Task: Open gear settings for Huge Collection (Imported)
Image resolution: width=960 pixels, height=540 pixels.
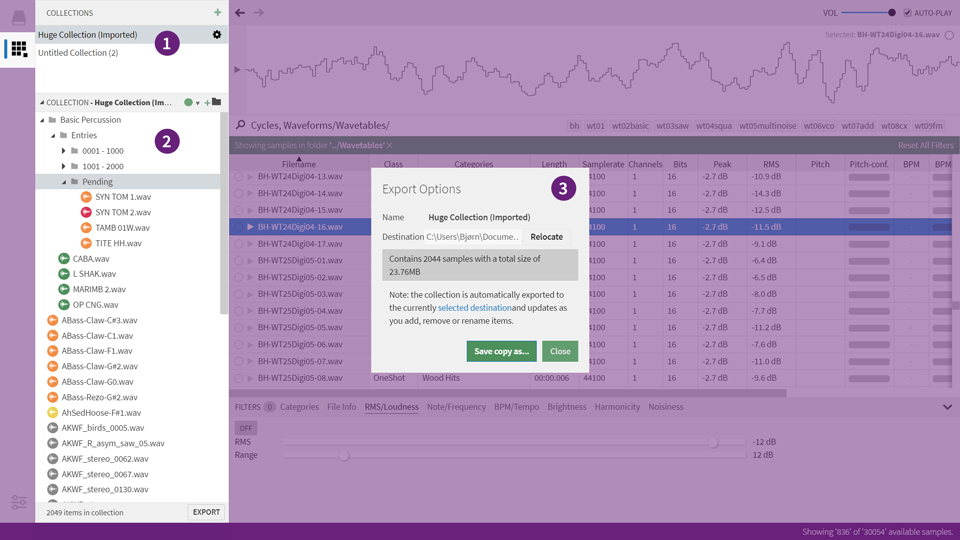Action: point(217,35)
